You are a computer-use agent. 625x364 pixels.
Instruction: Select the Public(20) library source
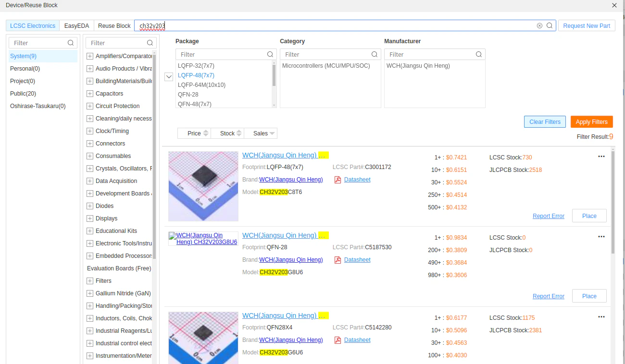tap(43, 94)
